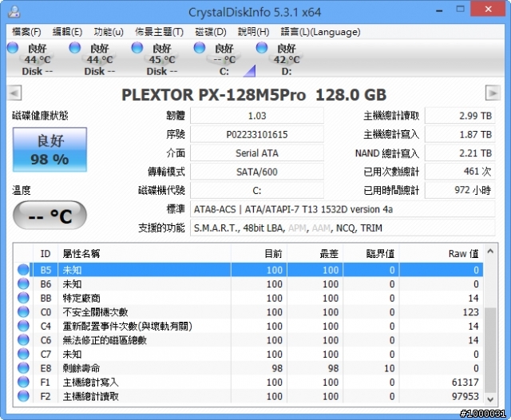Click the 屬性名稱 column header
Screen dimensions: 511x420
[x=145, y=253]
